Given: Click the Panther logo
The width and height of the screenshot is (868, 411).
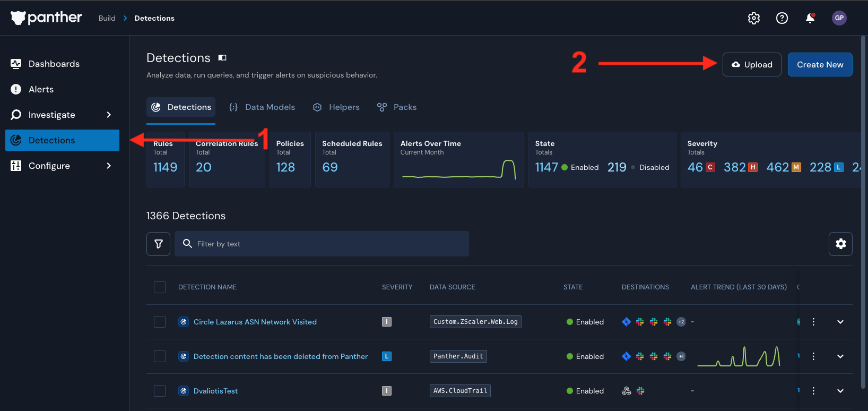Looking at the screenshot, I should pos(46,18).
